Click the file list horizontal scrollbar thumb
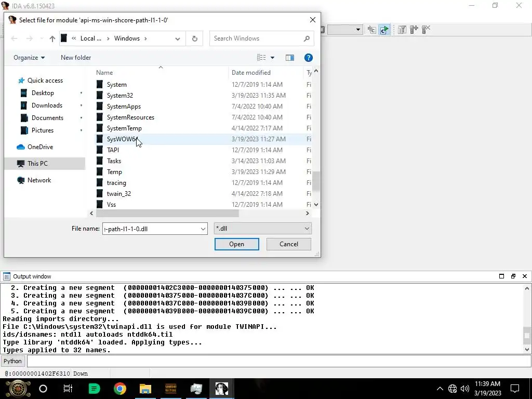Image resolution: width=532 pixels, height=399 pixels. (167, 214)
